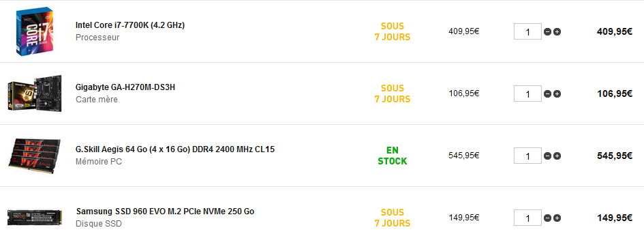Decrease quantity of G.Skill Aegis memory
644x247 pixels.
tap(547, 156)
